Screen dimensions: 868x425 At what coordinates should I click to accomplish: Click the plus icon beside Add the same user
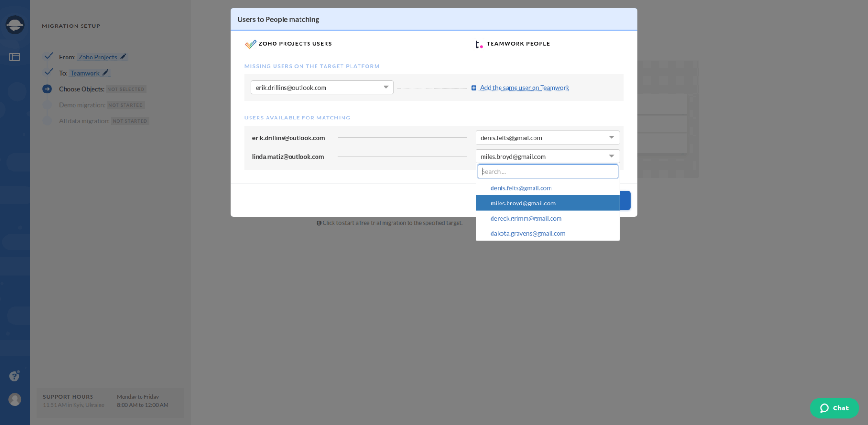[474, 88]
